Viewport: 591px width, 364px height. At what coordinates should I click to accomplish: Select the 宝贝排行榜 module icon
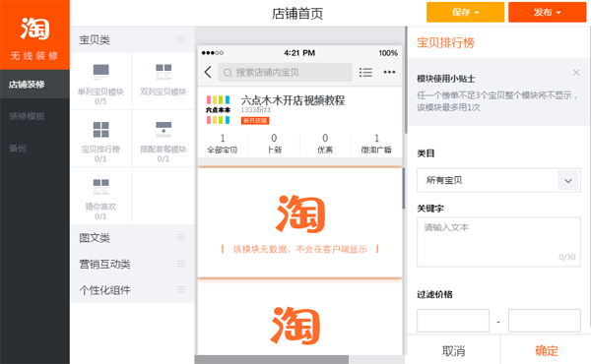coord(100,130)
